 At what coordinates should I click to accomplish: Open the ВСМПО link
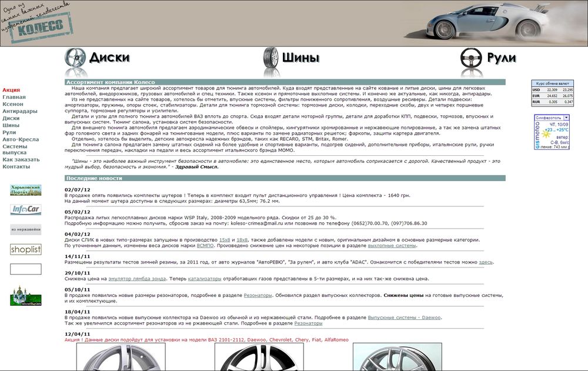(x=205, y=246)
